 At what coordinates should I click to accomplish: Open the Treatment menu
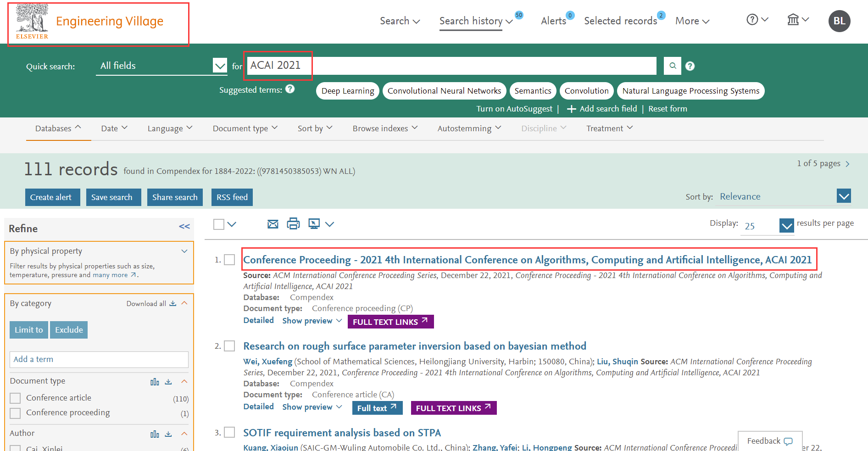pyautogui.click(x=610, y=128)
